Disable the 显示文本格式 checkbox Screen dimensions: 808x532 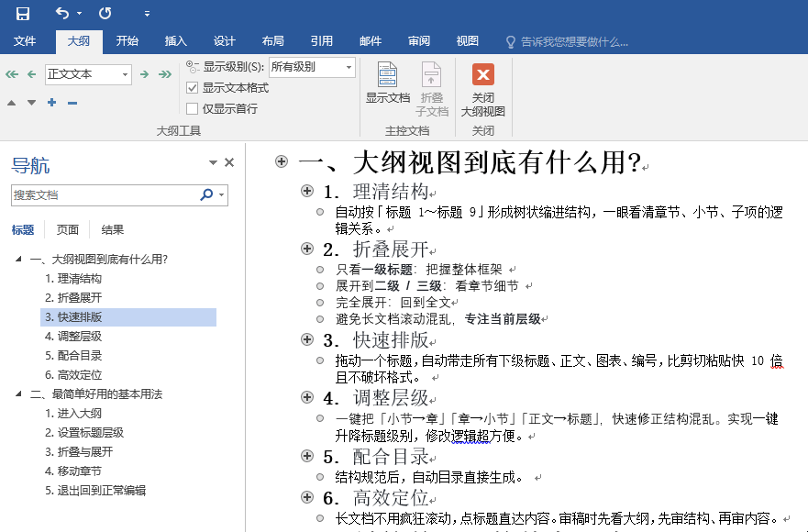(x=191, y=89)
